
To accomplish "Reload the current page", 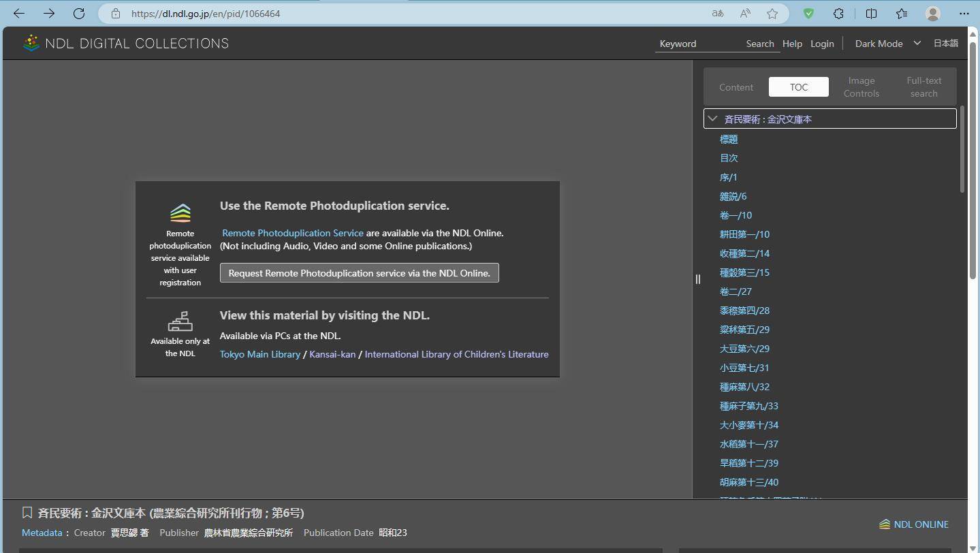I will pos(79,14).
